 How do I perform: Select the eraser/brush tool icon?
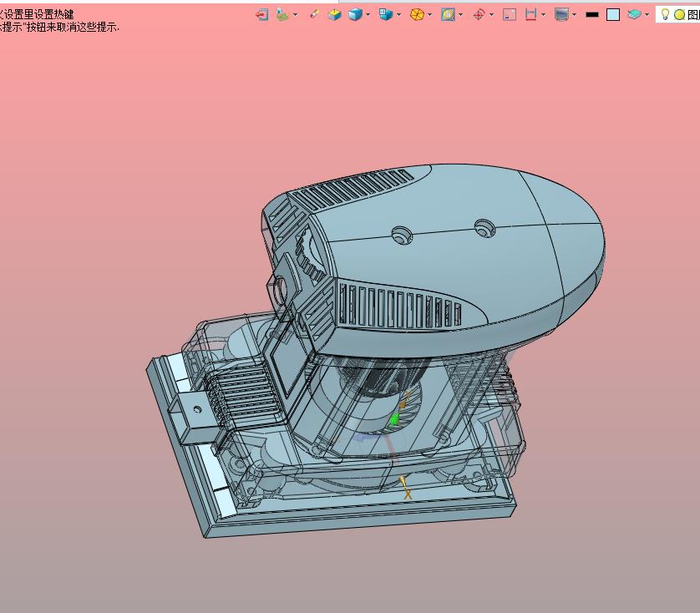click(314, 14)
